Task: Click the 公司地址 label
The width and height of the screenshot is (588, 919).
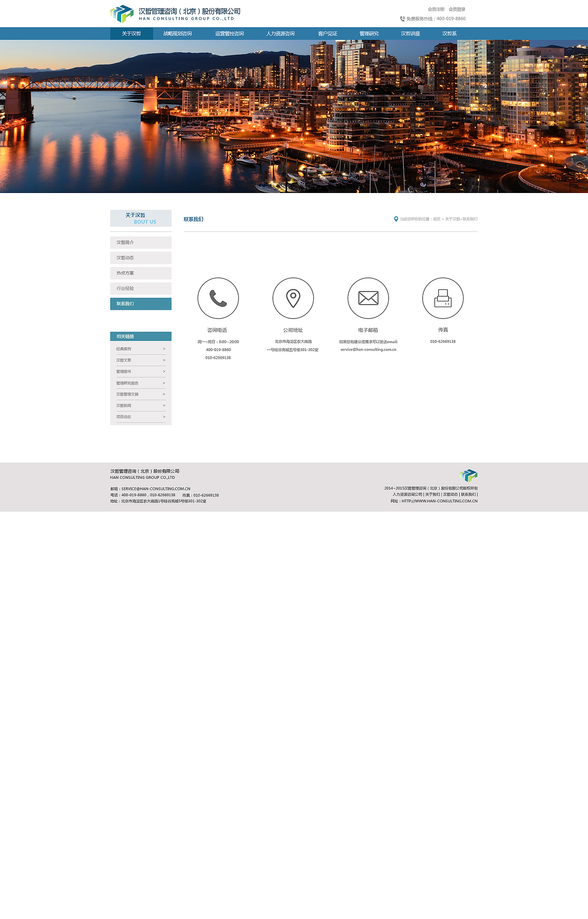Action: [293, 330]
